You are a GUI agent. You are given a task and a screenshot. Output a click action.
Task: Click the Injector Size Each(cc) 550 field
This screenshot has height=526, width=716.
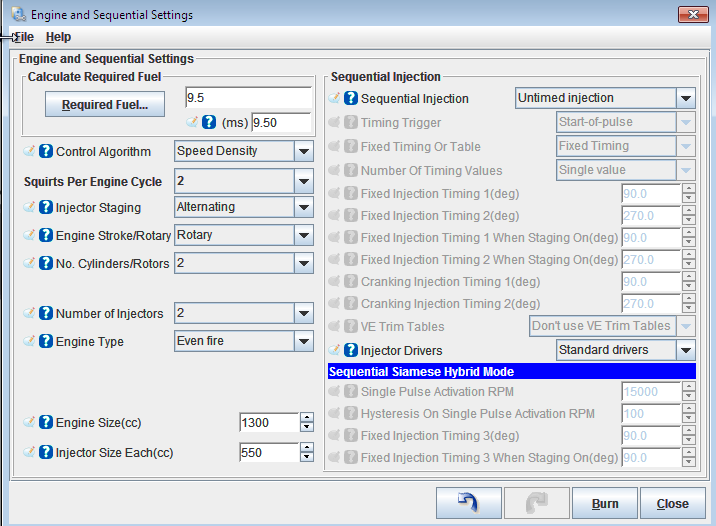coord(269,452)
